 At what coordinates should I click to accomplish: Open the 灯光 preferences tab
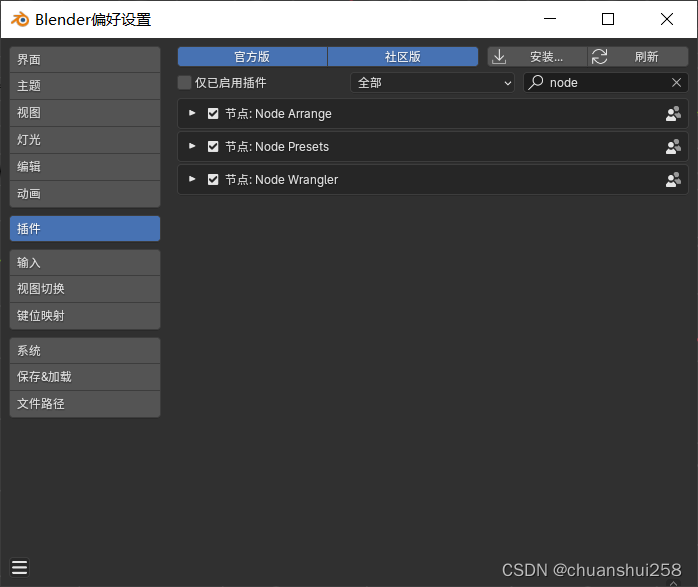click(85, 140)
